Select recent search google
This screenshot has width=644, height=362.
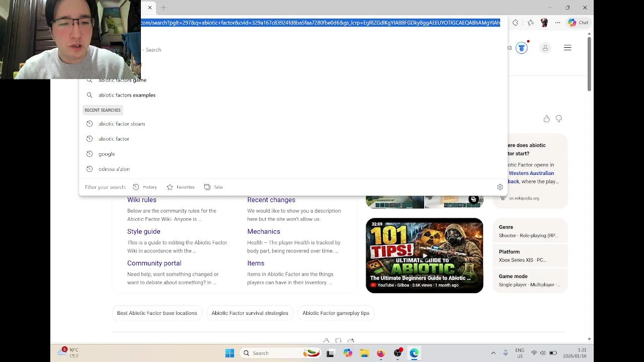point(293,154)
